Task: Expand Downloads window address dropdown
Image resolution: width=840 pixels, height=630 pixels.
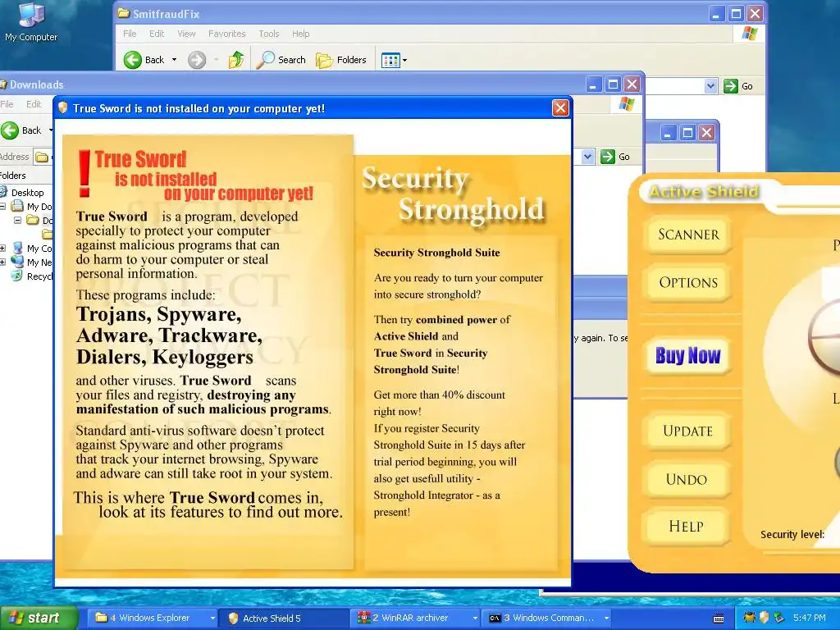Action: coord(587,157)
